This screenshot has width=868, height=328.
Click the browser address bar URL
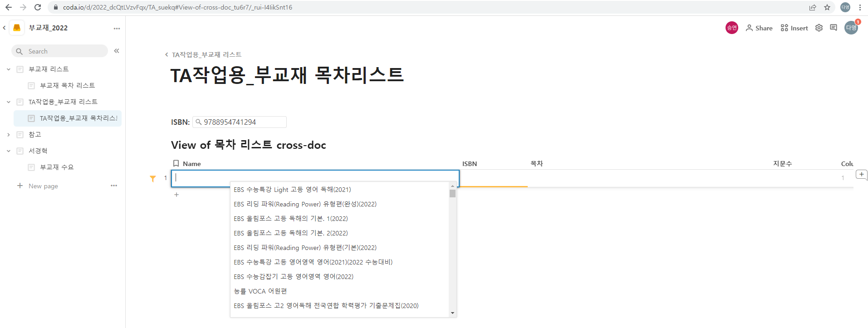click(177, 7)
